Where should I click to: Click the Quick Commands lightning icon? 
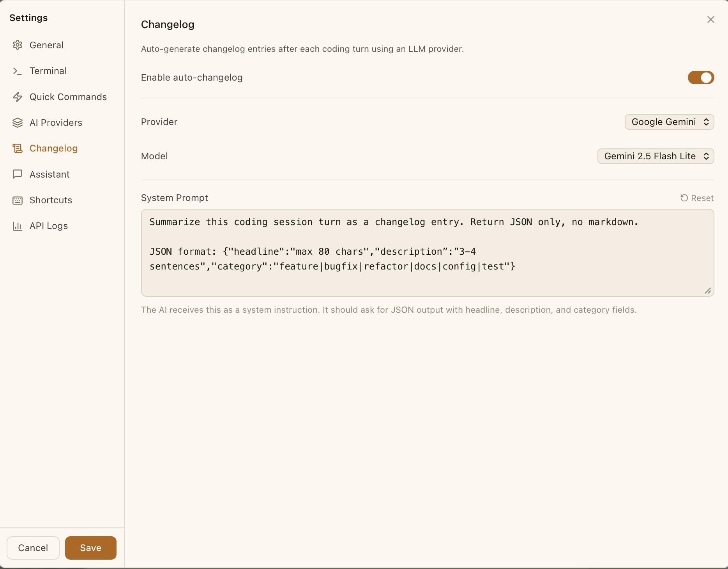click(18, 97)
